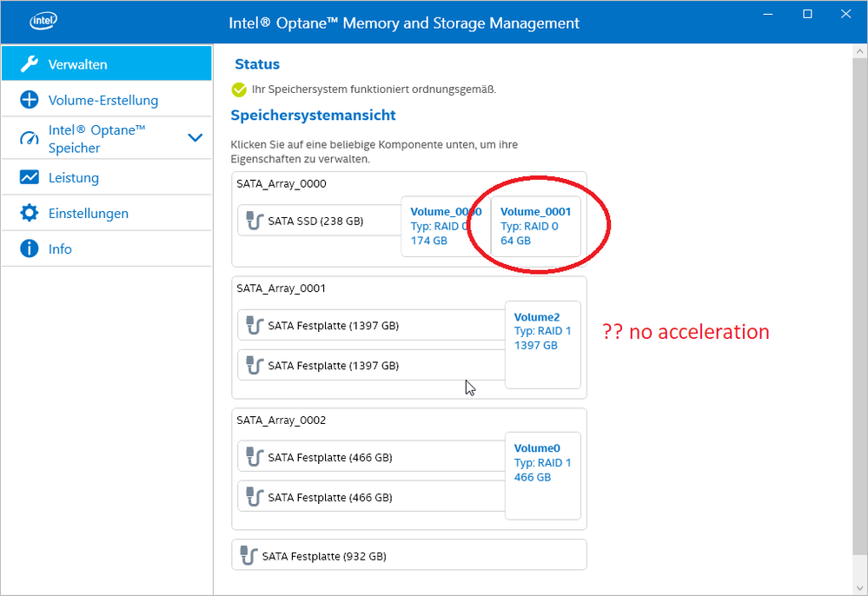Show the Info page
Image resolution: width=868 pixels, height=596 pixels.
pos(107,248)
